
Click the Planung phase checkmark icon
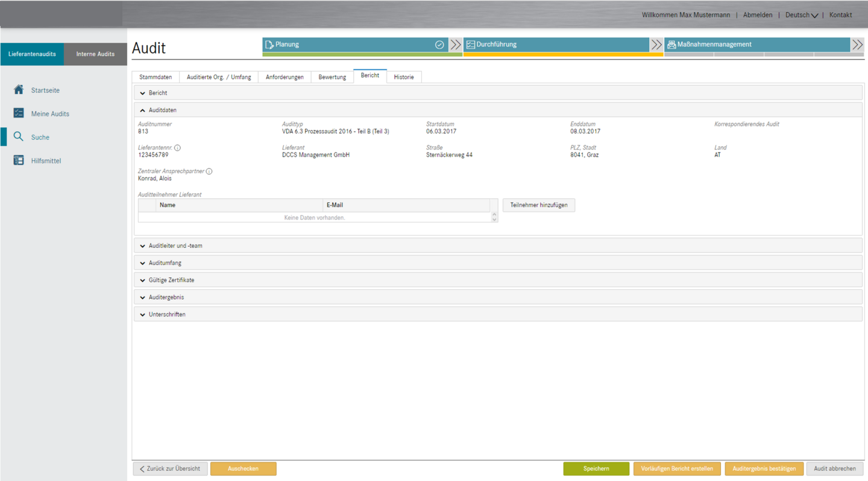coord(439,45)
